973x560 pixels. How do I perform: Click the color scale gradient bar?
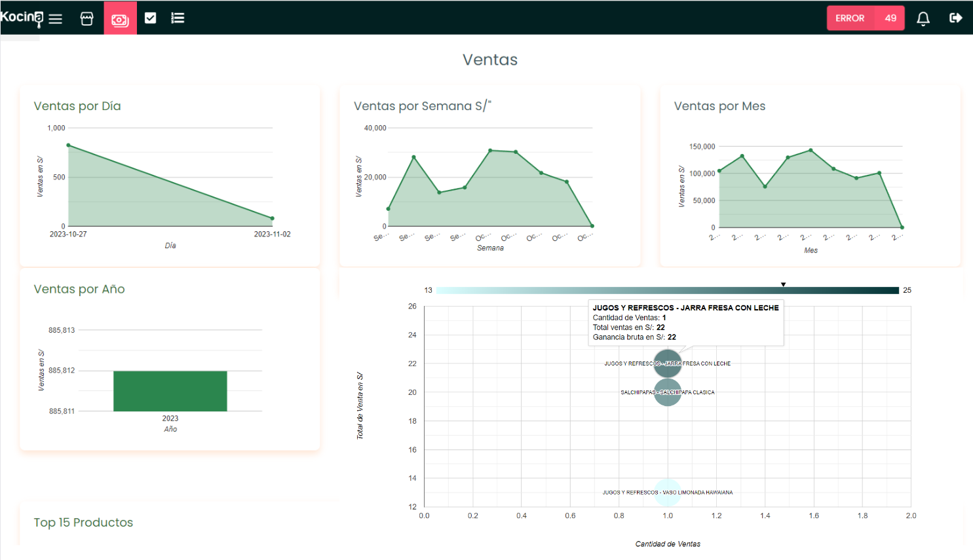point(667,290)
